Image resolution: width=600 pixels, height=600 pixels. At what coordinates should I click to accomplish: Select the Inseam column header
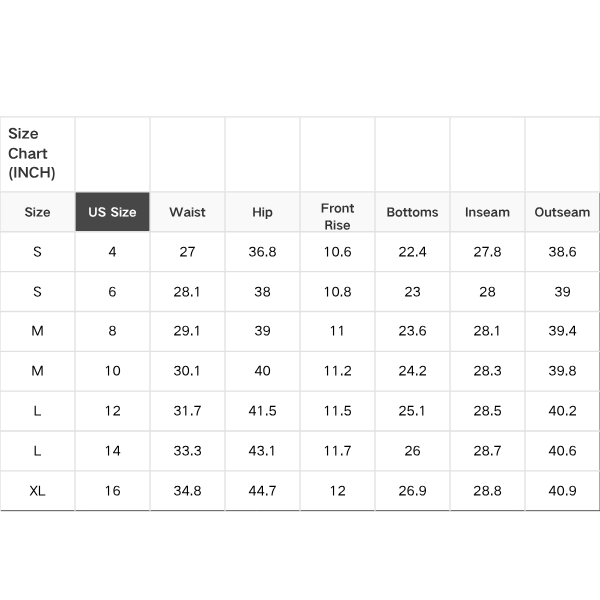[487, 212]
